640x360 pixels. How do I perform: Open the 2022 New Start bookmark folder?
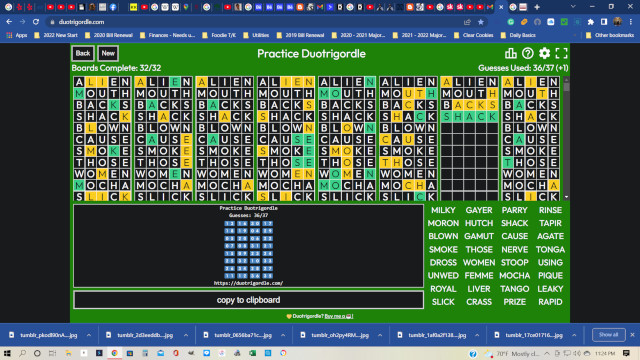click(56, 35)
